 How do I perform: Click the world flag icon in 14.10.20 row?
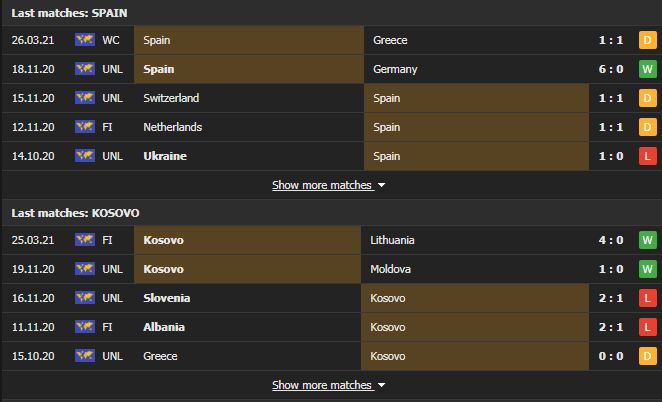point(85,156)
